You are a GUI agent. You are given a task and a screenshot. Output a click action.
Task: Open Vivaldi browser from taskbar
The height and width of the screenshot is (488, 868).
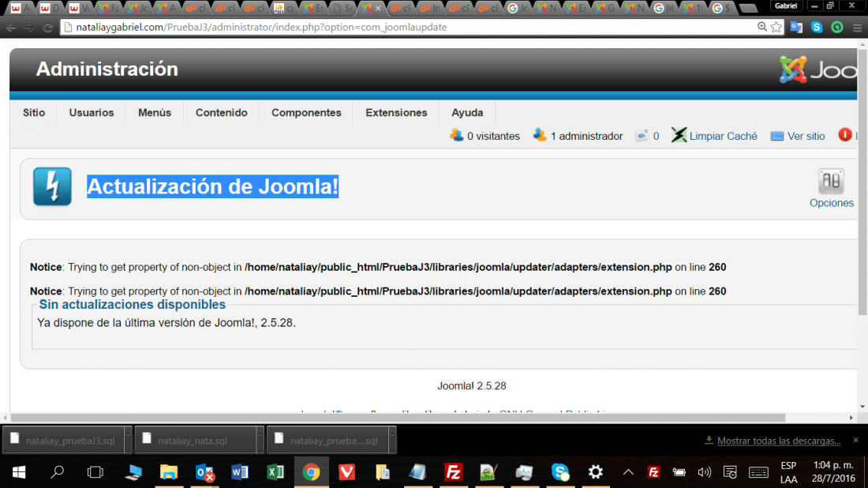click(x=346, y=472)
